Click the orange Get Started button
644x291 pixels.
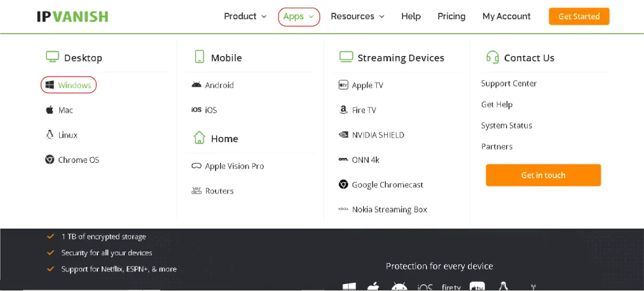tap(579, 17)
